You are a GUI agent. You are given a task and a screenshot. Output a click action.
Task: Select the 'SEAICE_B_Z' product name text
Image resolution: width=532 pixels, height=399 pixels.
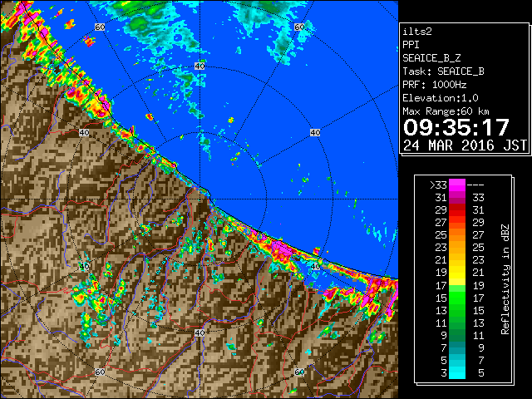coord(431,58)
